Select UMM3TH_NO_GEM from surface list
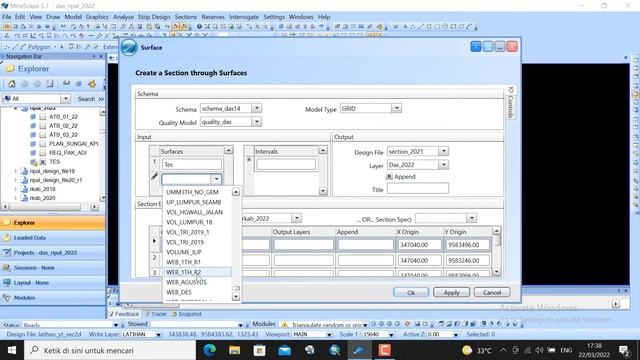The width and height of the screenshot is (640, 360). pyautogui.click(x=198, y=192)
